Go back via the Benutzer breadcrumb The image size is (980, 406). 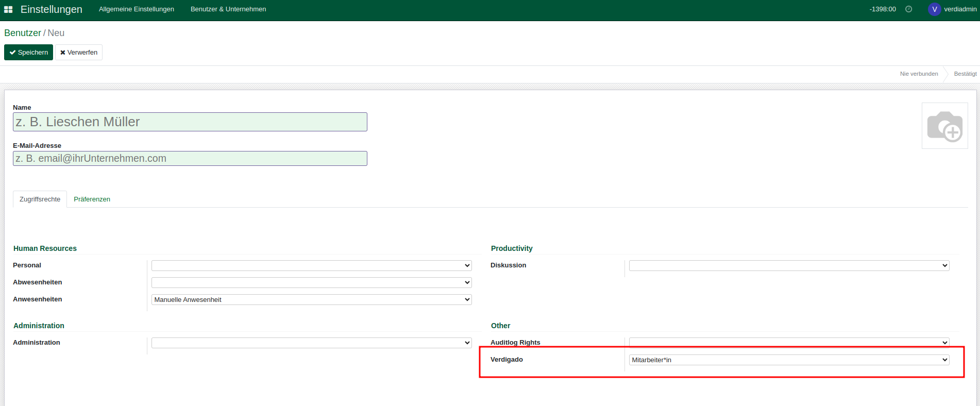tap(23, 33)
